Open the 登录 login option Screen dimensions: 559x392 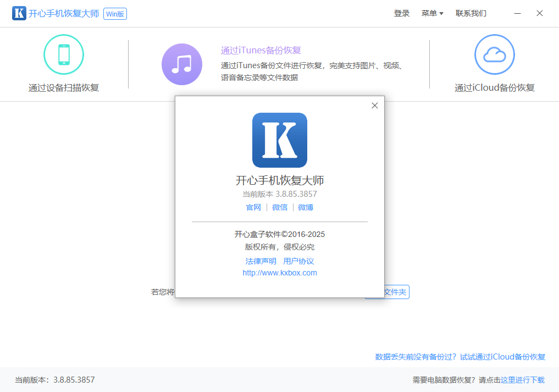[402, 14]
